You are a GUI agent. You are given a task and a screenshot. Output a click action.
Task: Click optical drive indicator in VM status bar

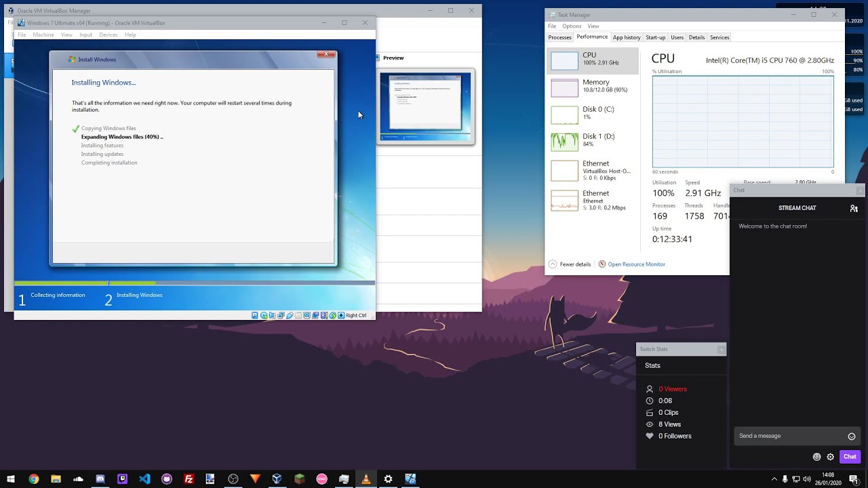click(x=264, y=315)
